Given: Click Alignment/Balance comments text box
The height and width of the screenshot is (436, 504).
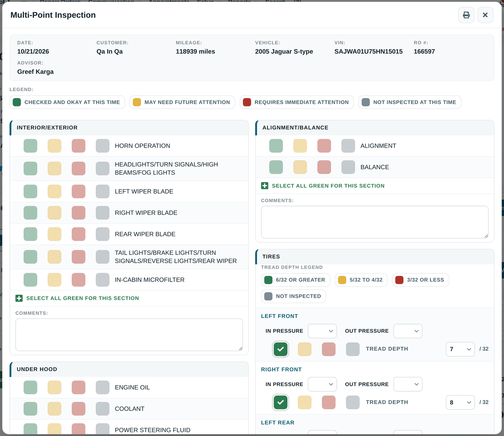Looking at the screenshot, I should coord(375,222).
